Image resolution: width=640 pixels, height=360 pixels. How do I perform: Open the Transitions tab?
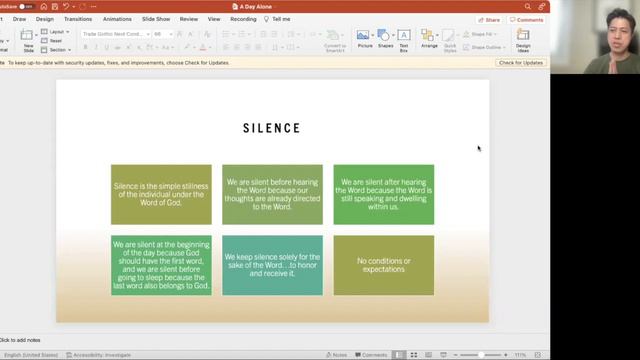point(78,19)
